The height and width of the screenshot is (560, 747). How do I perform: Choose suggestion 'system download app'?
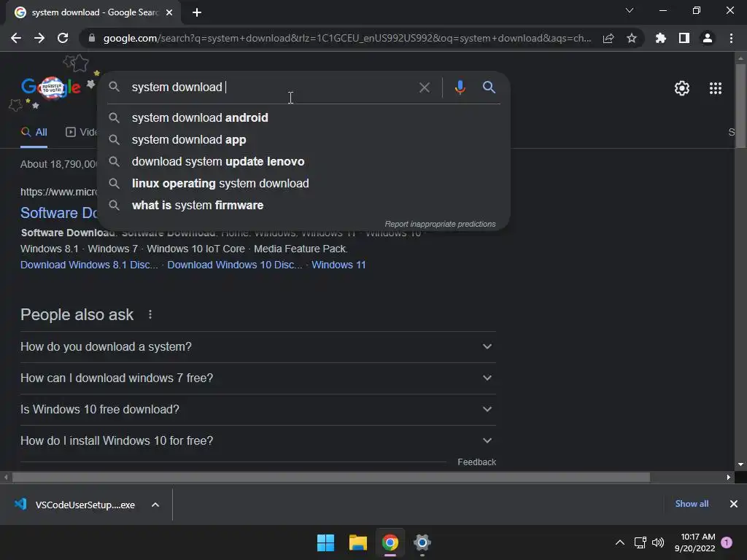(303, 139)
